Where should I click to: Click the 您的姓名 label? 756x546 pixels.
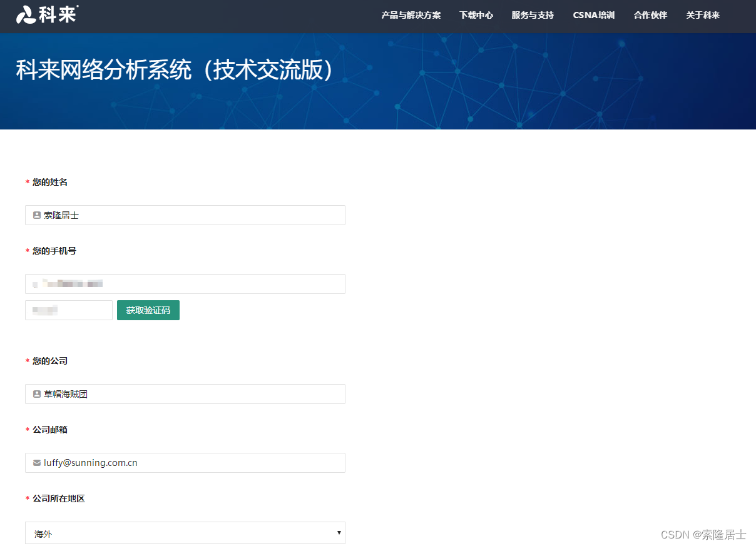[x=50, y=182]
